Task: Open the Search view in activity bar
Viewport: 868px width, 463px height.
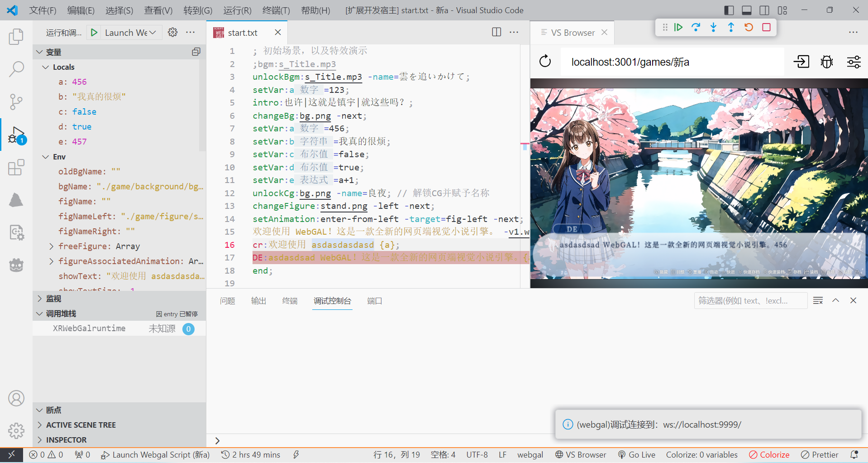Action: 16,69
